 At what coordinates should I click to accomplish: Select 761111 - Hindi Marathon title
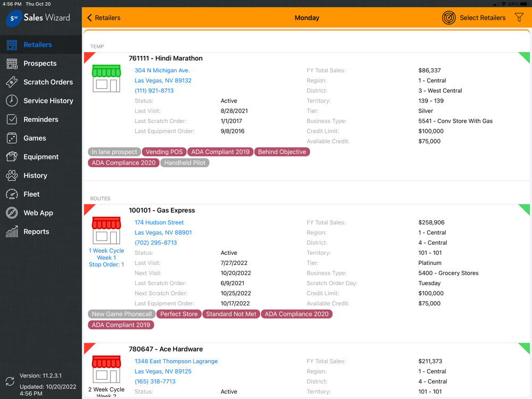[x=165, y=59]
